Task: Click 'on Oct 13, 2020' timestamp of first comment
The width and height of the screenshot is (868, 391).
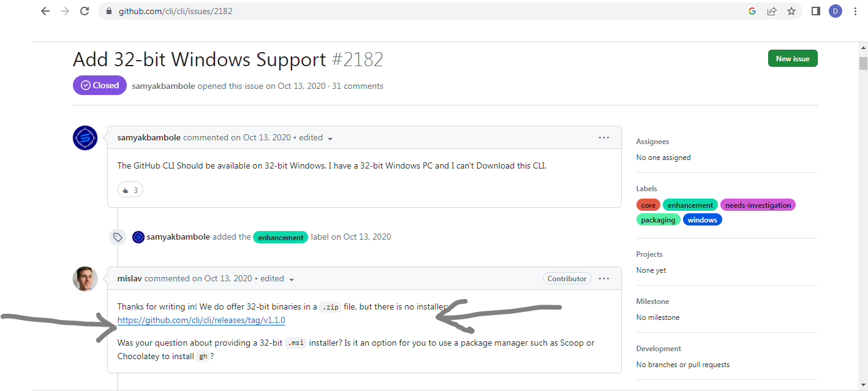Action: 261,138
